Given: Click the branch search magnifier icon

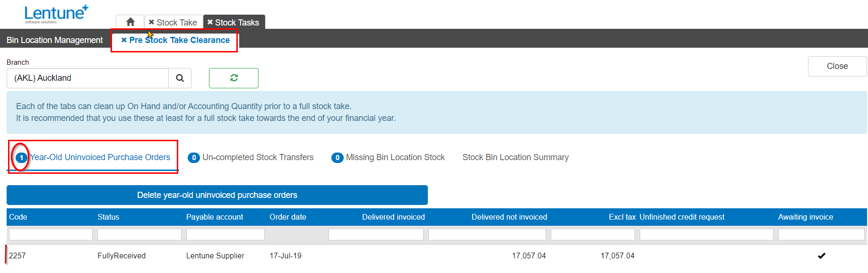Looking at the screenshot, I should click(180, 78).
